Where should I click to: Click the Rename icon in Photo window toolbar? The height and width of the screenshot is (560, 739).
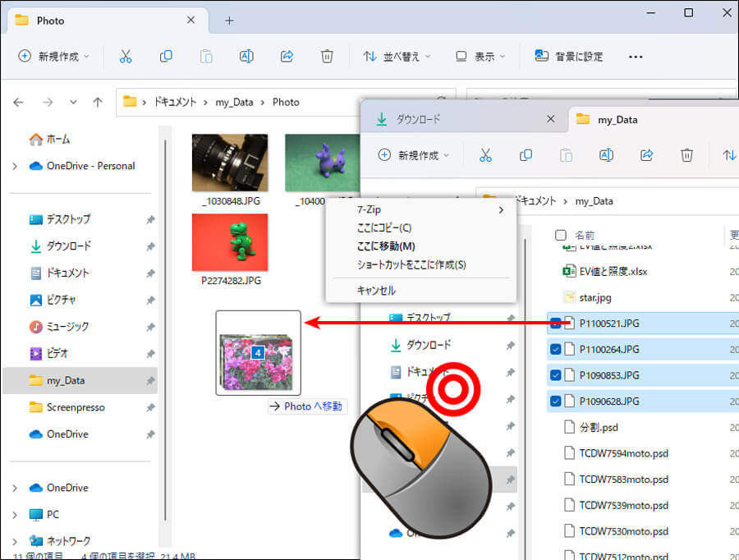click(246, 57)
